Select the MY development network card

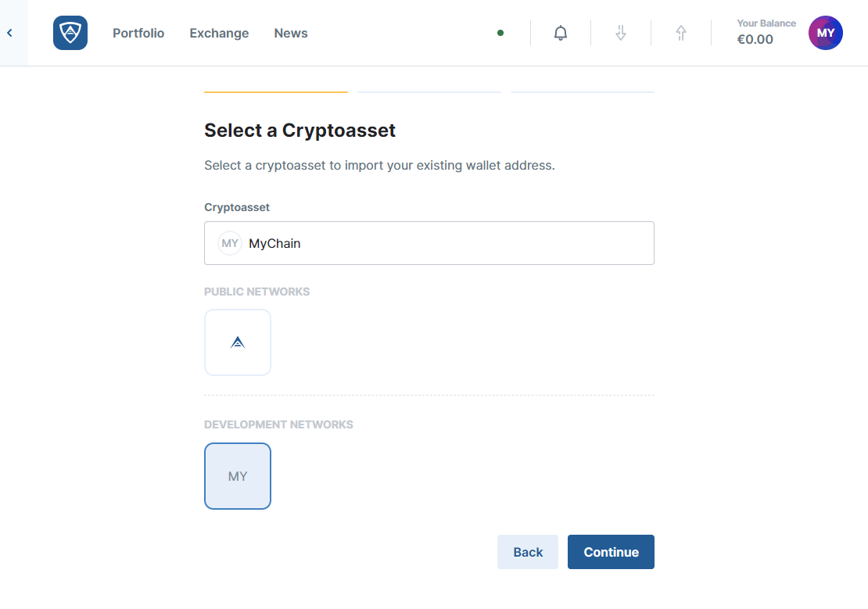pos(238,476)
